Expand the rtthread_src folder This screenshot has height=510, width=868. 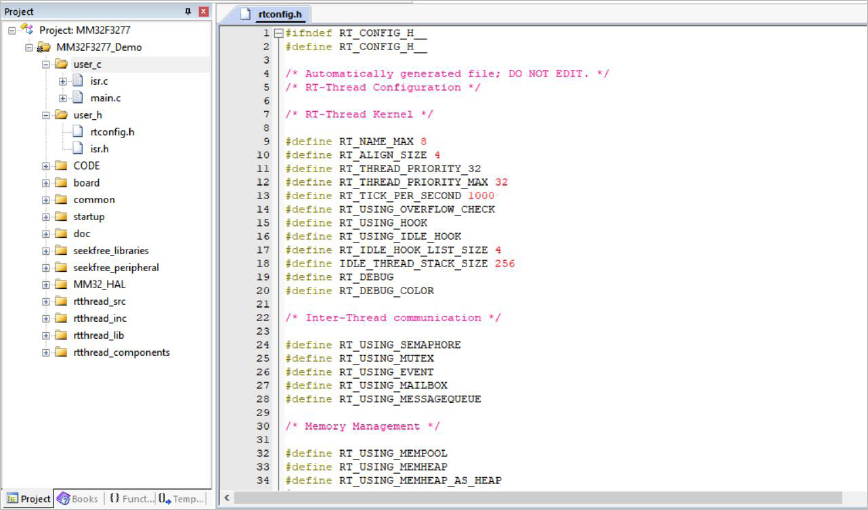coord(46,302)
